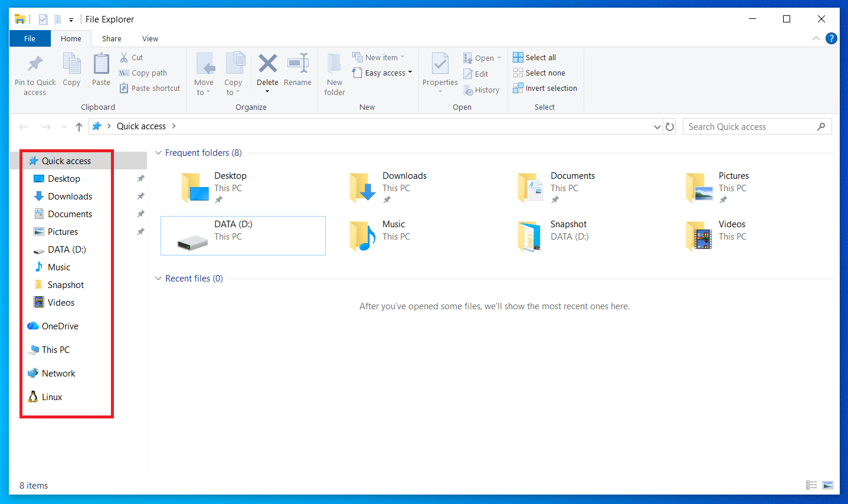
Task: Click the Edit command in Open group
Action: click(476, 74)
